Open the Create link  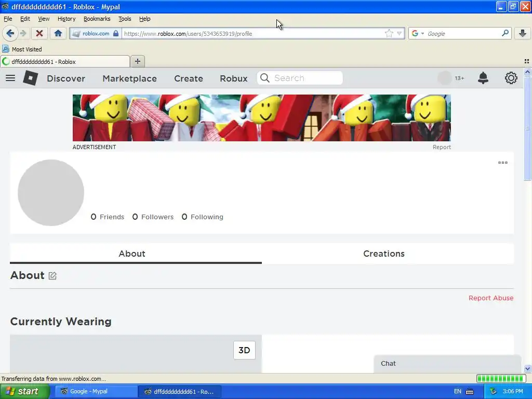tap(189, 78)
